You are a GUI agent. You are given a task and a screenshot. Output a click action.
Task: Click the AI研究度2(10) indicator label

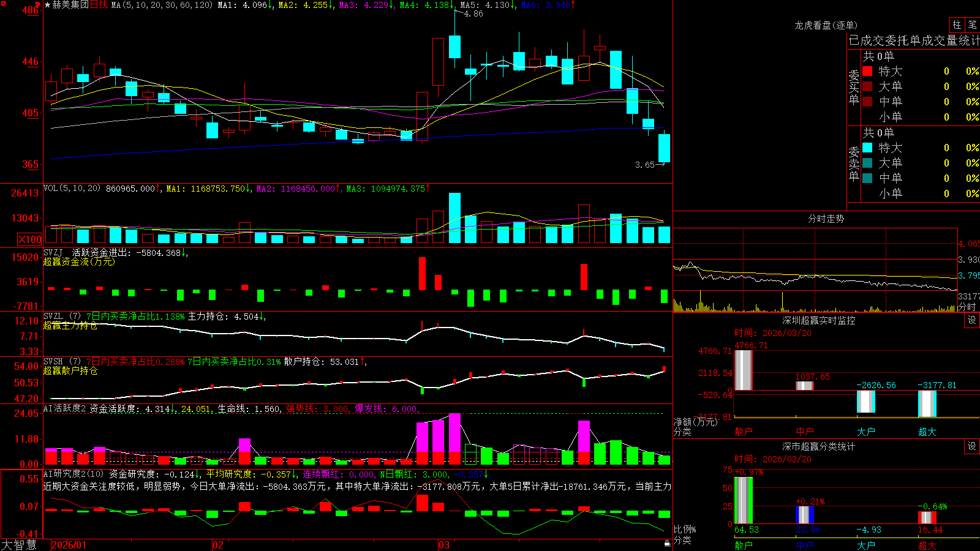coord(73,474)
